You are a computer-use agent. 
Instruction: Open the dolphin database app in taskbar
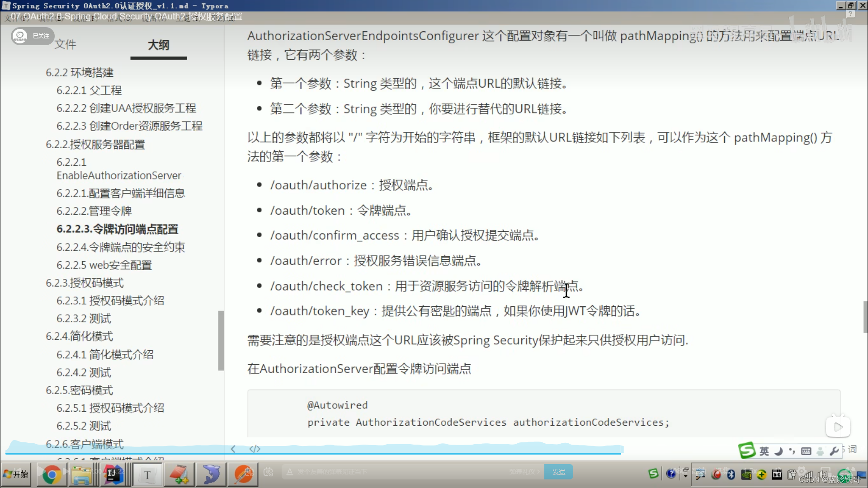(x=211, y=474)
